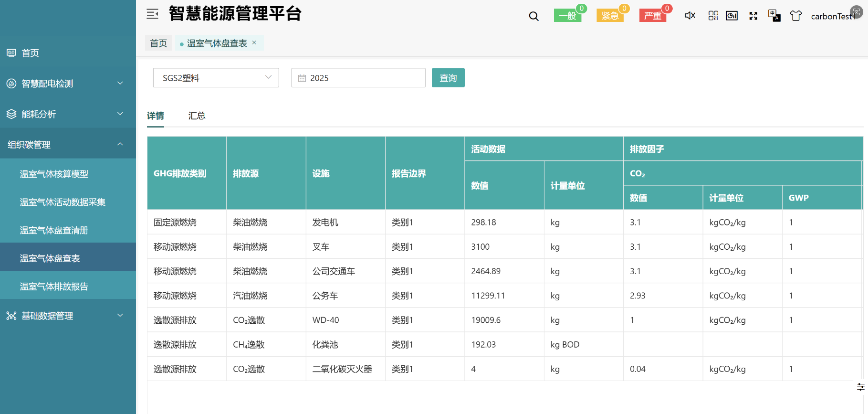
Task: Click the table column settings icon
Action: coord(861,387)
